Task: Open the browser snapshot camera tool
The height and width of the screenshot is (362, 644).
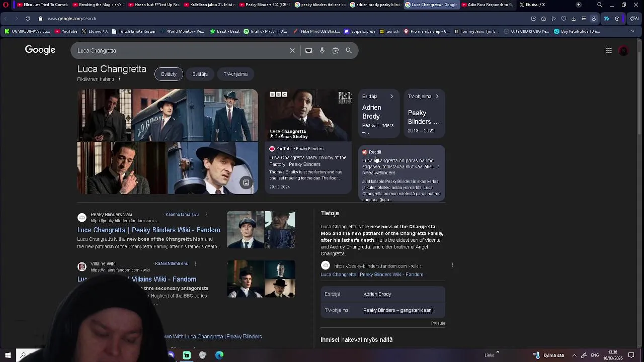Action: coord(543,19)
